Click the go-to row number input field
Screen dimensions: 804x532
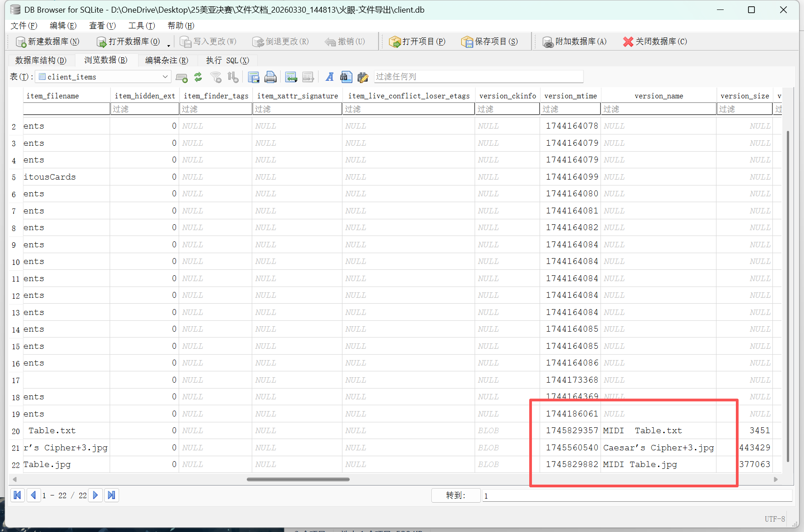pyautogui.click(x=637, y=495)
